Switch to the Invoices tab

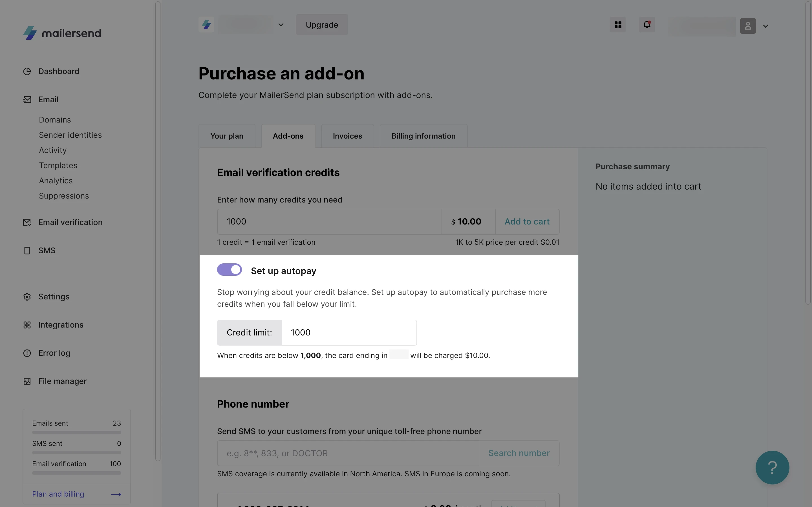(347, 136)
